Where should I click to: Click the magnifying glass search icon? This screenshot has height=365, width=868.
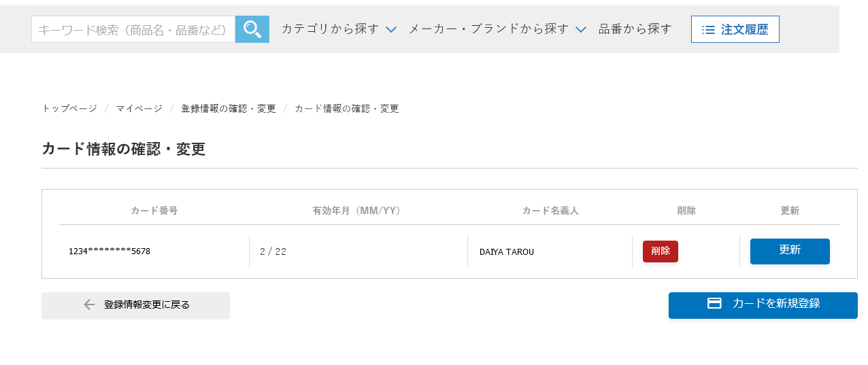tap(252, 29)
